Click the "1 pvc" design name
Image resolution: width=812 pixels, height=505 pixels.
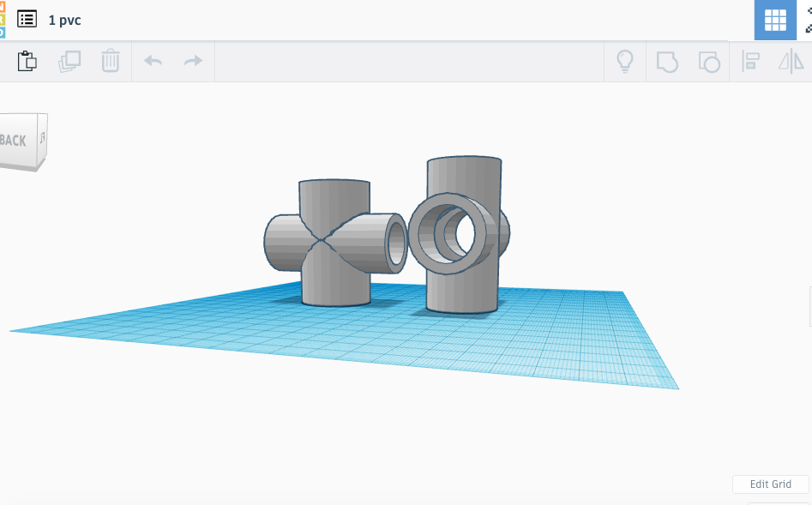click(65, 20)
